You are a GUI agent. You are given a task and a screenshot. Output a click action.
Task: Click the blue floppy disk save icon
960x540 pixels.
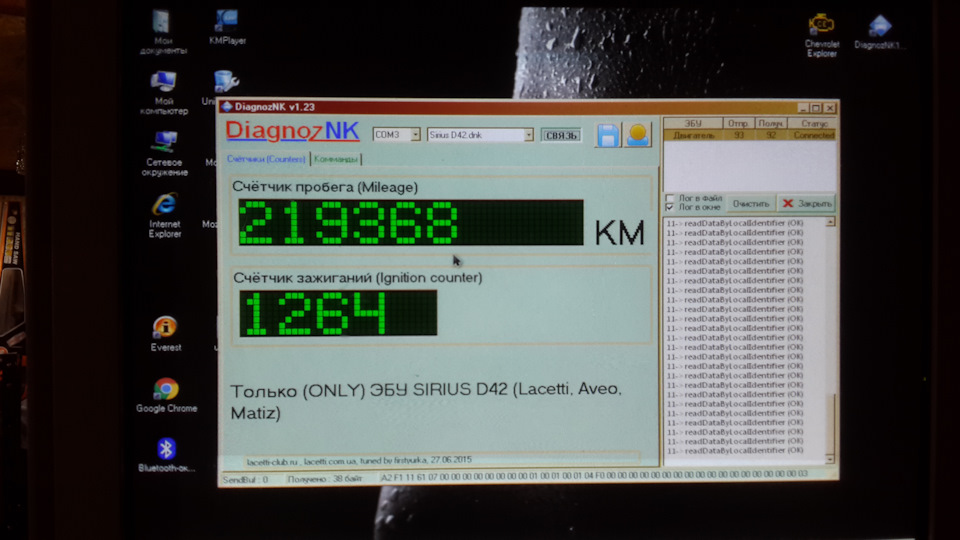coord(607,135)
